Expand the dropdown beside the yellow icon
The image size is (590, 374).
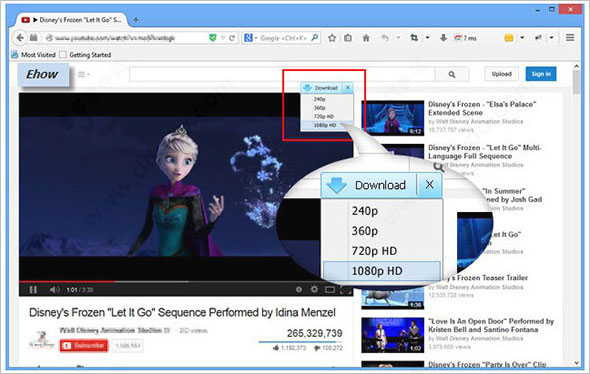522,38
